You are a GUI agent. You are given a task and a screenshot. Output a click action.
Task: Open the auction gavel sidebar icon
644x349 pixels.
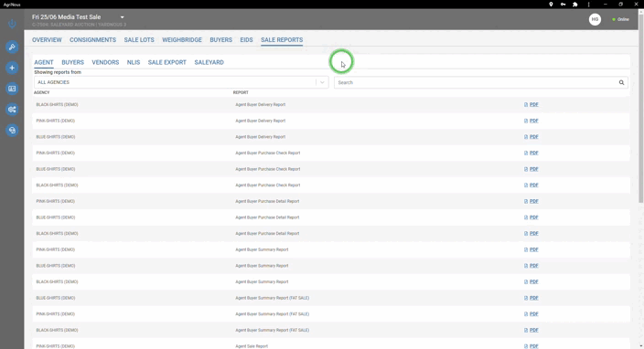tap(12, 48)
